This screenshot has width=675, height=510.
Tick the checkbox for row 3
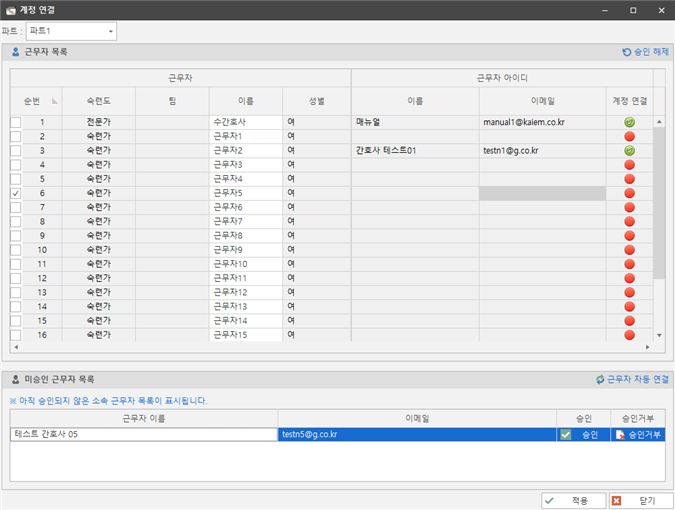click(x=15, y=150)
